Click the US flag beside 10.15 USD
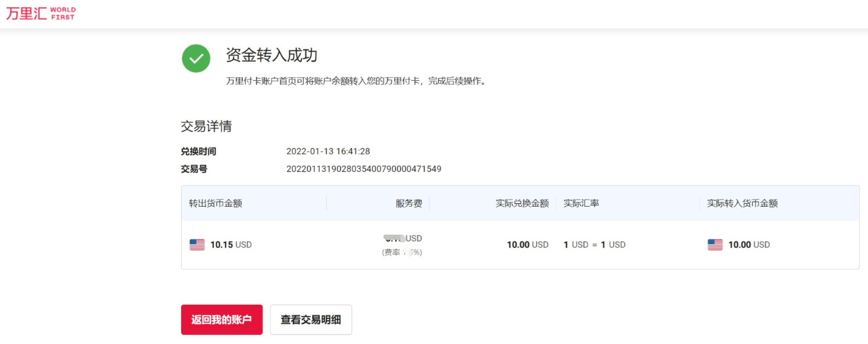 tap(197, 245)
